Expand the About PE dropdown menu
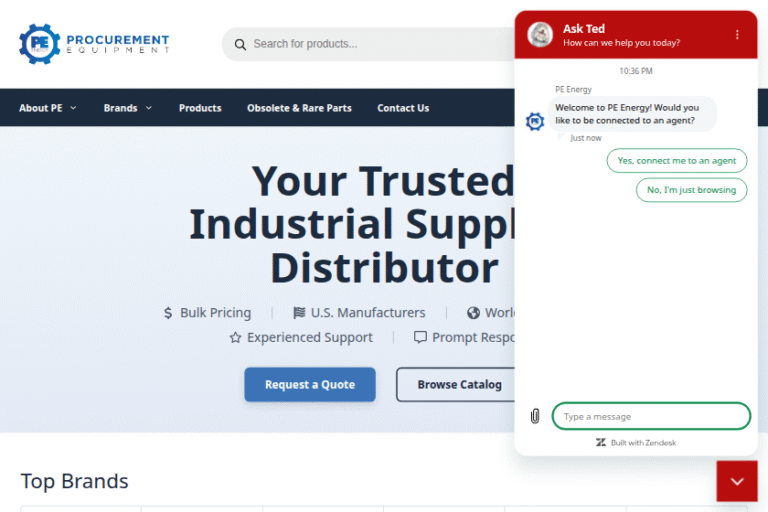 coord(48,108)
